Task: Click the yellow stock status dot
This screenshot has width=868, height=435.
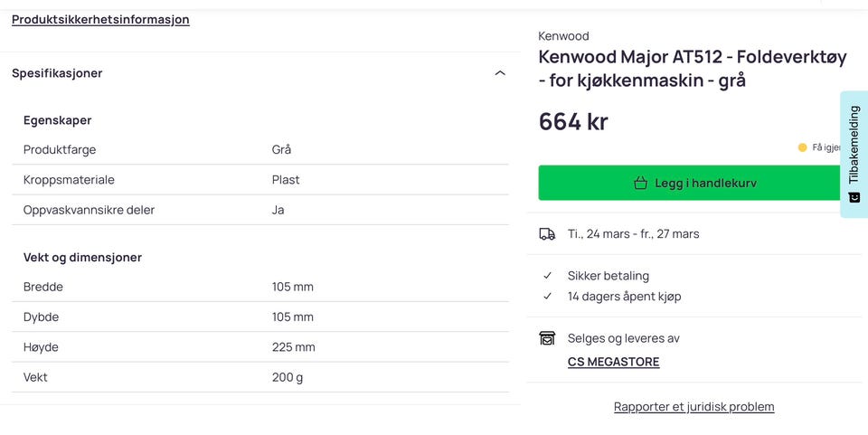Action: [x=802, y=147]
